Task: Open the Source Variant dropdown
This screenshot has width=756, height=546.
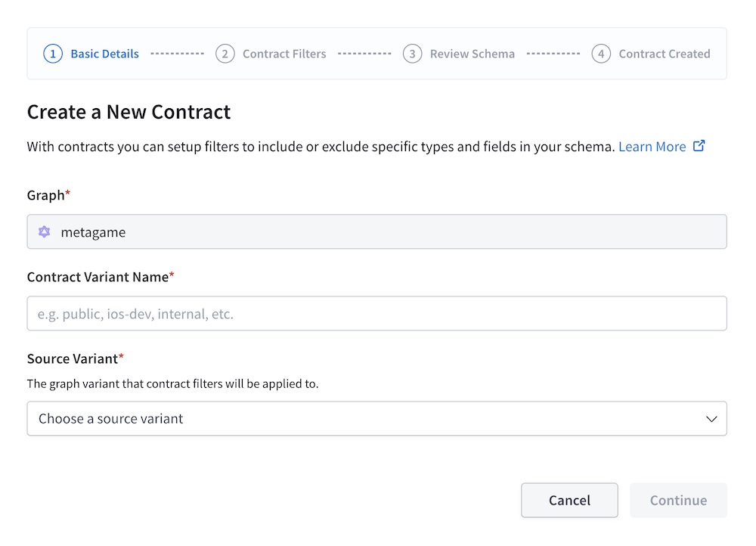Action: point(376,418)
